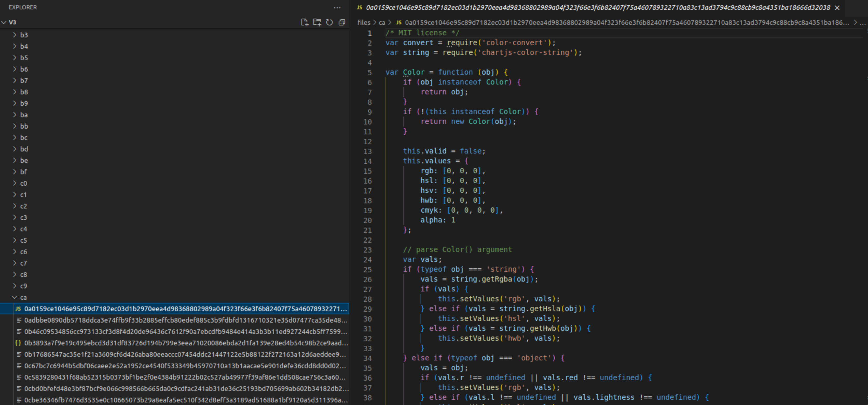
Task: Open the breadcrumb overflow ellipsis at far right
Action: 863,23
